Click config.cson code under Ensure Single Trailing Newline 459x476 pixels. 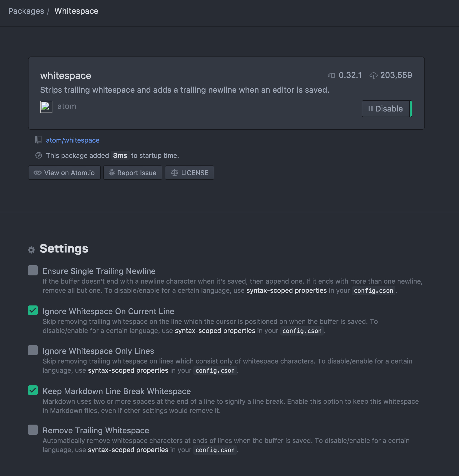pyautogui.click(x=374, y=291)
